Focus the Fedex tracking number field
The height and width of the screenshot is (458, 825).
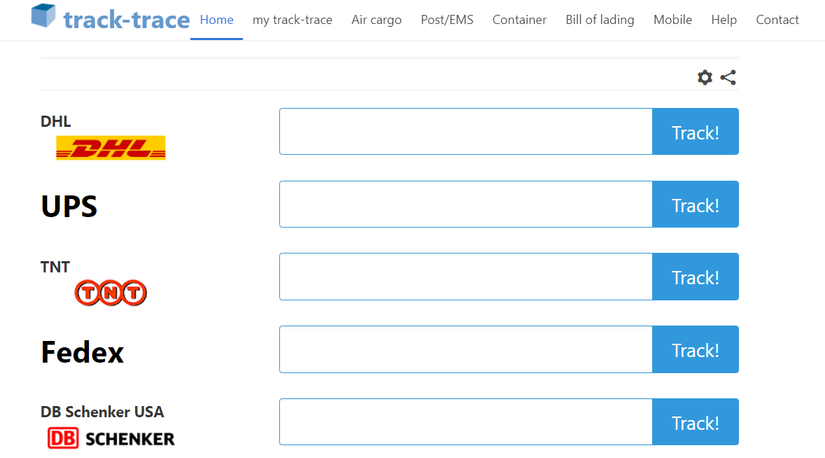[466, 350]
